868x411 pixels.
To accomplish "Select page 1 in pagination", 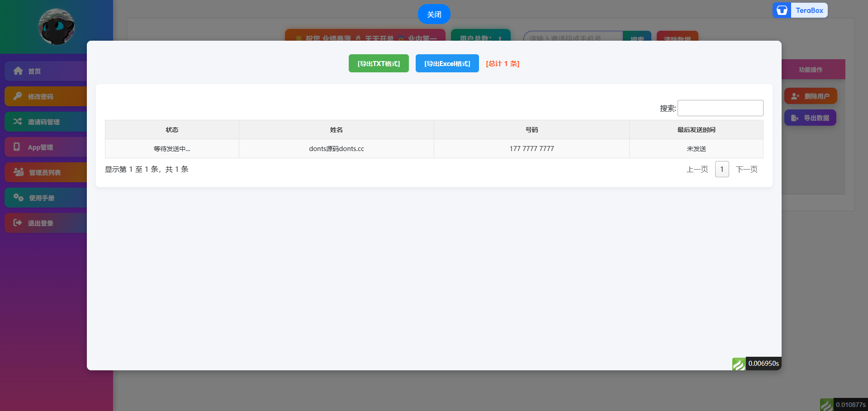I will [722, 170].
